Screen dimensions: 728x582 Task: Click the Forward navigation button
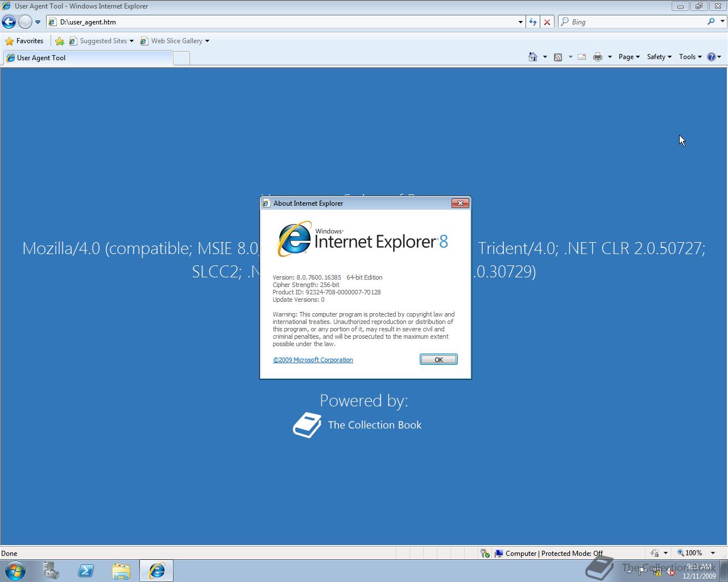(x=25, y=22)
